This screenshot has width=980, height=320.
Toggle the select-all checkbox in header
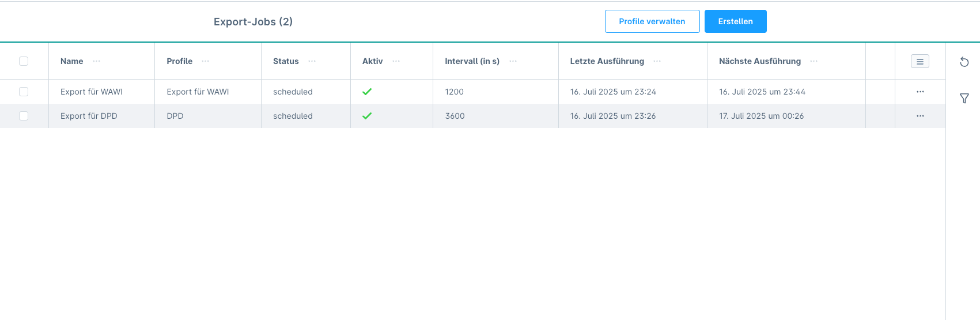click(24, 61)
